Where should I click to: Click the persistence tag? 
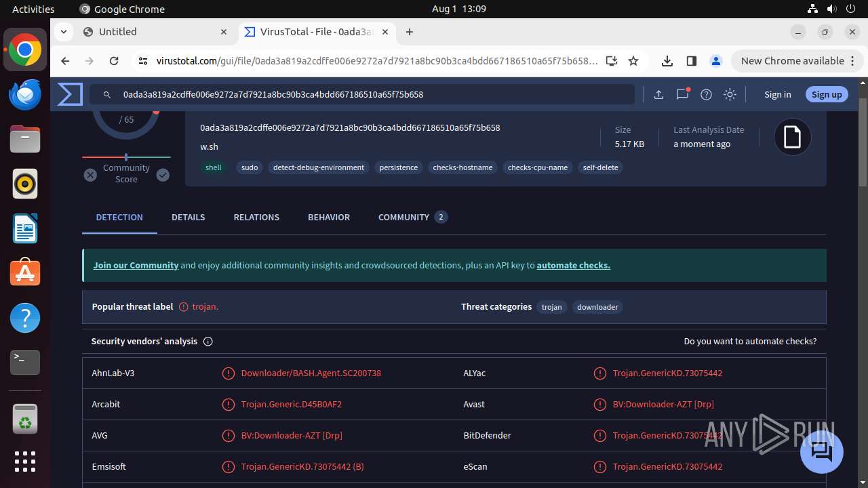(399, 167)
